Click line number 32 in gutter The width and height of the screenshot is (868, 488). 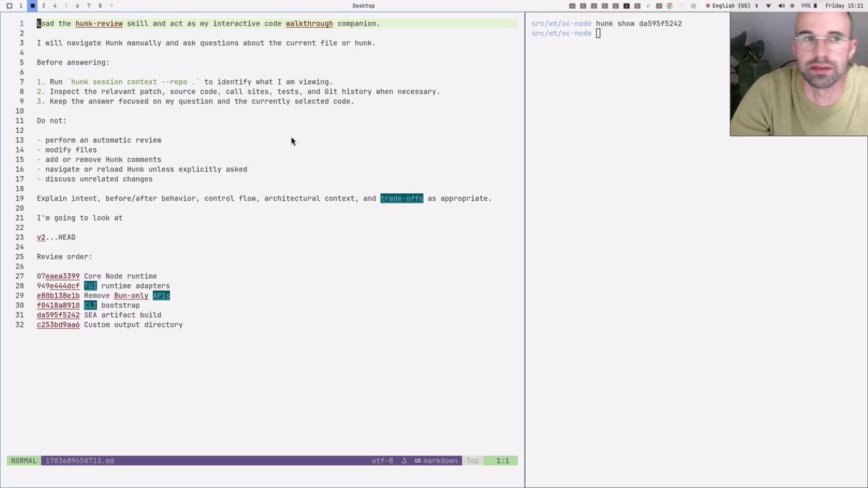[20, 325]
